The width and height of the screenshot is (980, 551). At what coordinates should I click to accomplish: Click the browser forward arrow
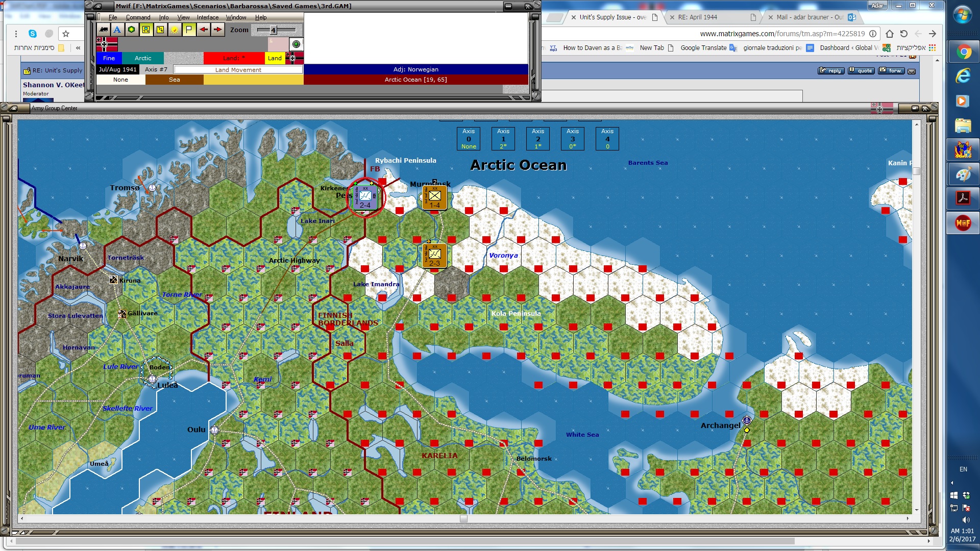pos(933,34)
